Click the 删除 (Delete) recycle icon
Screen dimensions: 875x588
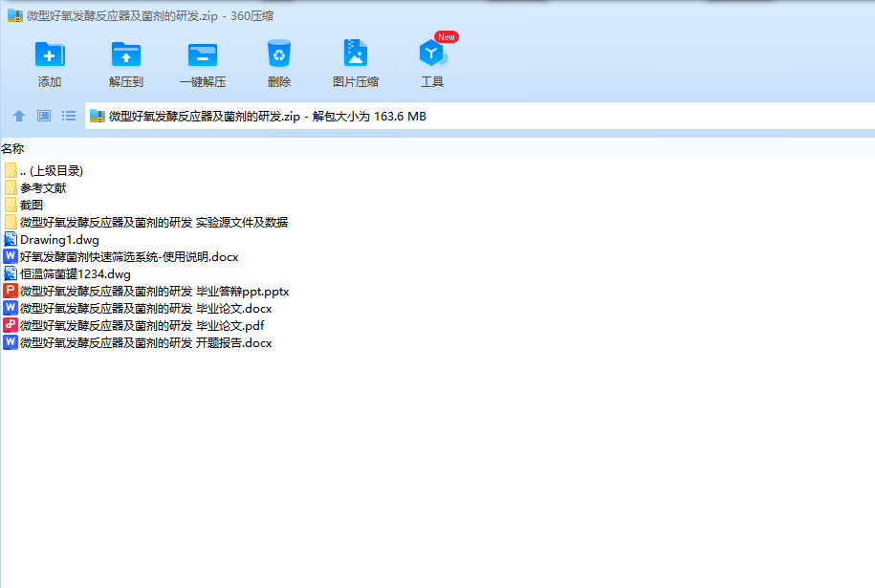(279, 54)
